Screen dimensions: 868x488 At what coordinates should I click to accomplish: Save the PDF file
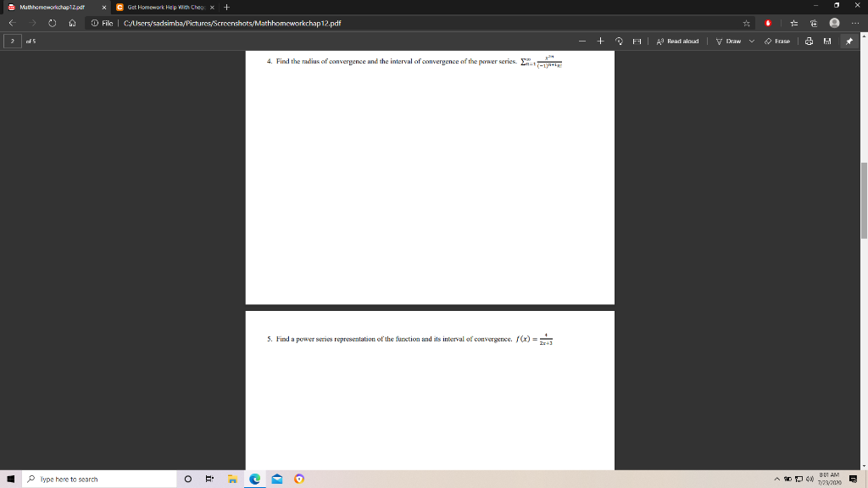(x=827, y=41)
